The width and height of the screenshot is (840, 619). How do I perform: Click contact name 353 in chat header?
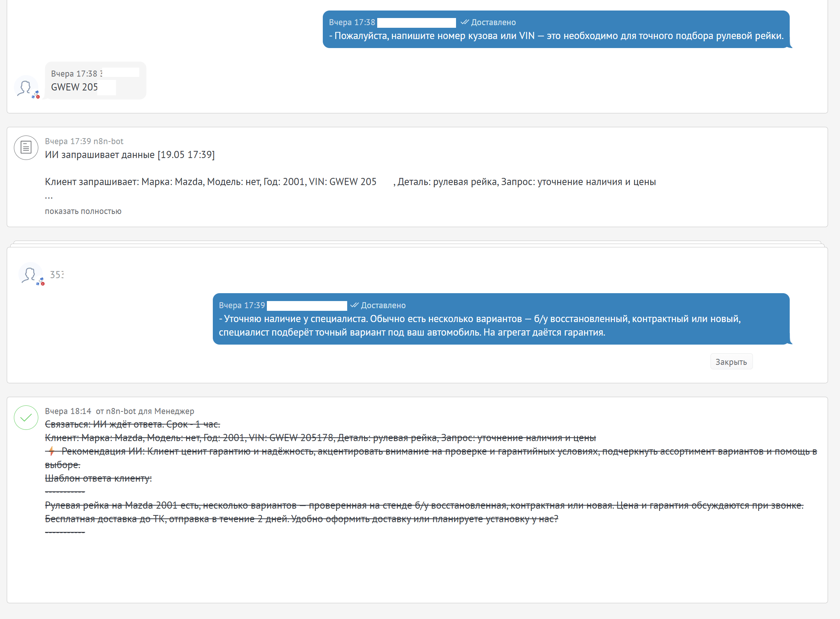pyautogui.click(x=57, y=275)
